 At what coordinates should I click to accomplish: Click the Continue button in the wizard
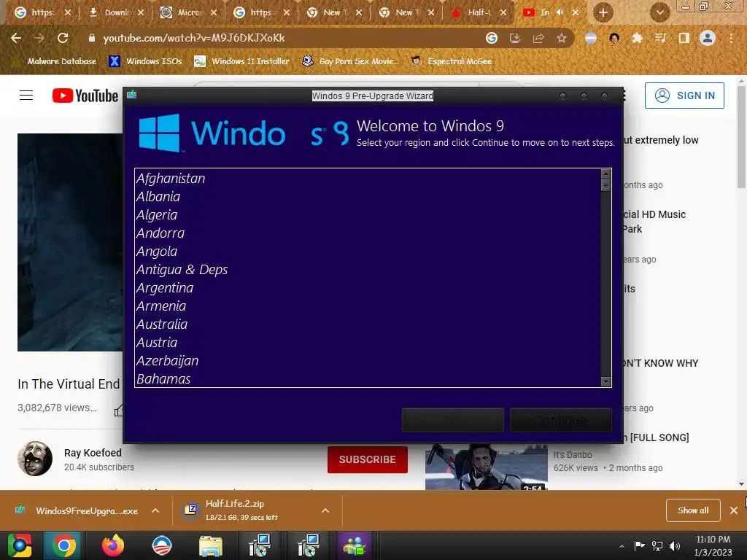click(561, 420)
